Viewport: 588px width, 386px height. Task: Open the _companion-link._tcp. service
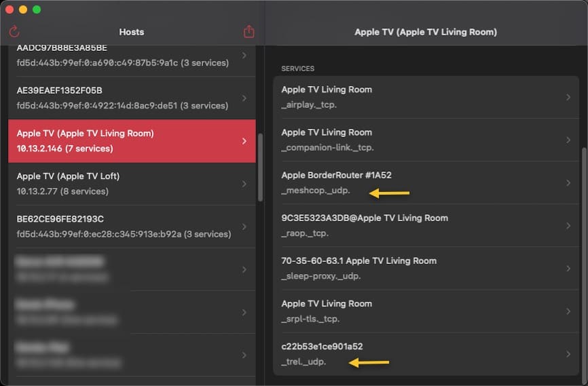(426, 140)
